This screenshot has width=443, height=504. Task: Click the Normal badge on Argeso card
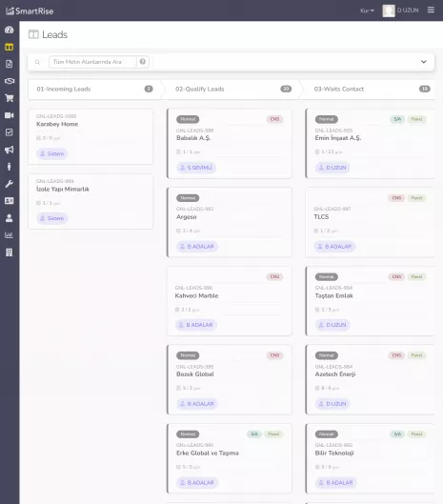[x=188, y=198]
